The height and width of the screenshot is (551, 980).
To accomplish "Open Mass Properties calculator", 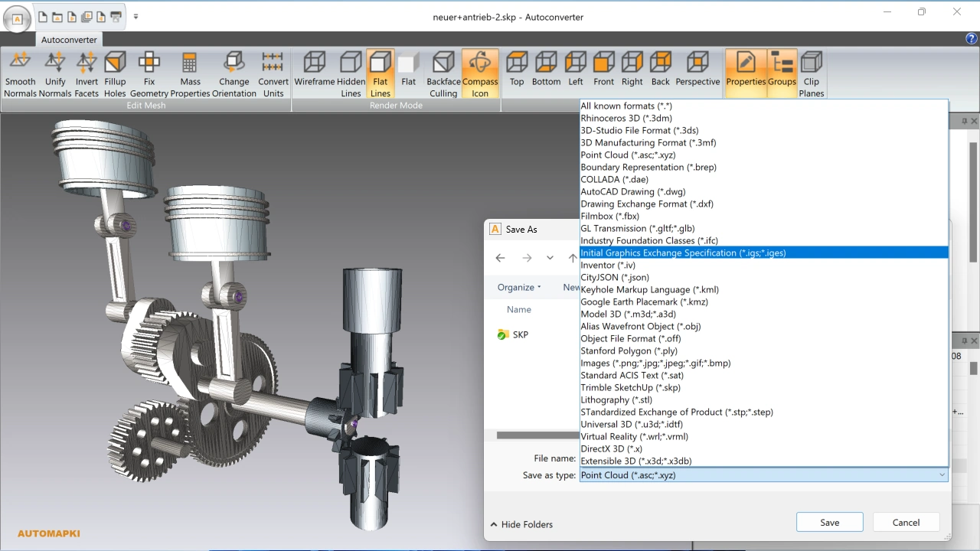I will tap(191, 74).
